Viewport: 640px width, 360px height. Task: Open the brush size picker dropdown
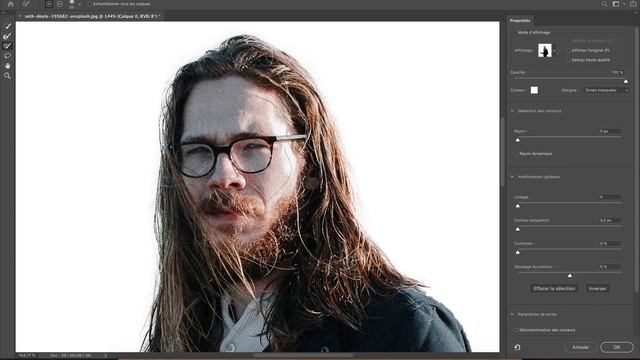click(79, 4)
